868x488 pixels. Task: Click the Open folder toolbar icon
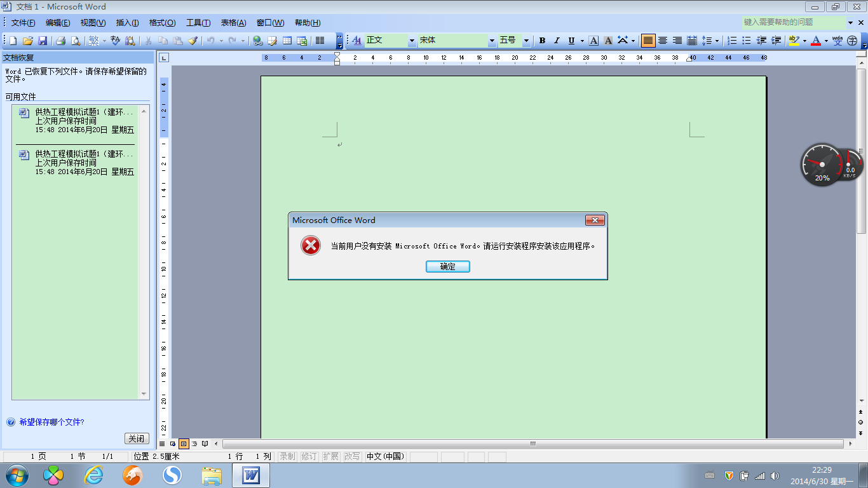click(x=28, y=41)
